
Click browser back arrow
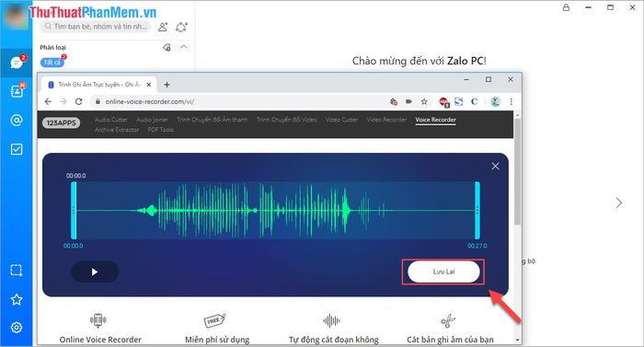pos(48,101)
